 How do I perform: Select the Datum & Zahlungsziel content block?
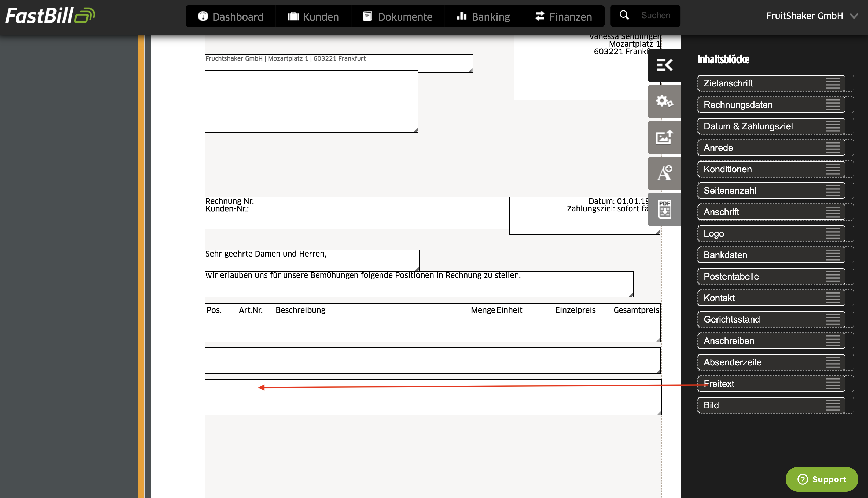(771, 126)
